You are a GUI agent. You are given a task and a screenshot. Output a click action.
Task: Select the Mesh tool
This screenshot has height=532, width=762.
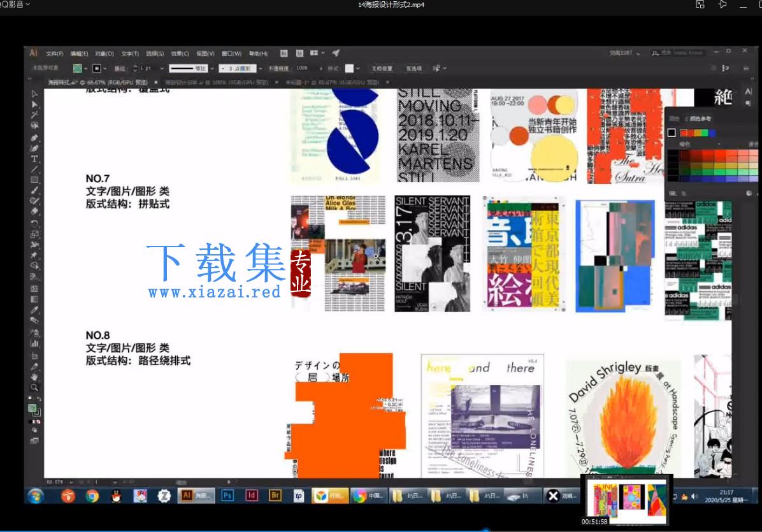[x=34, y=289]
